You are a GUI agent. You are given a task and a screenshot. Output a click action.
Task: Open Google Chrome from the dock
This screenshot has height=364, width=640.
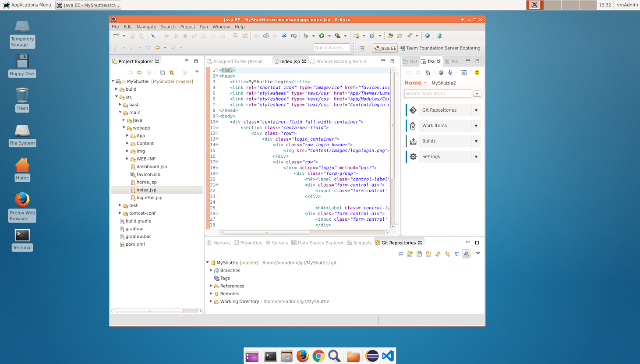tap(318, 356)
